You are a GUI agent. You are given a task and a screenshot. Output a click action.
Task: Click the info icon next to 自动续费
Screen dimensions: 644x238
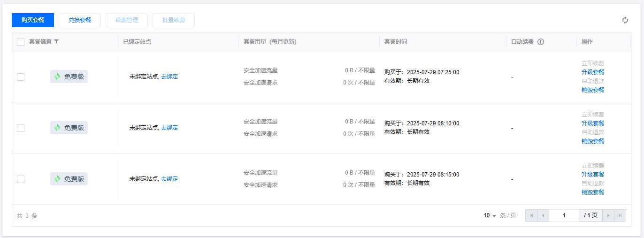[540, 42]
